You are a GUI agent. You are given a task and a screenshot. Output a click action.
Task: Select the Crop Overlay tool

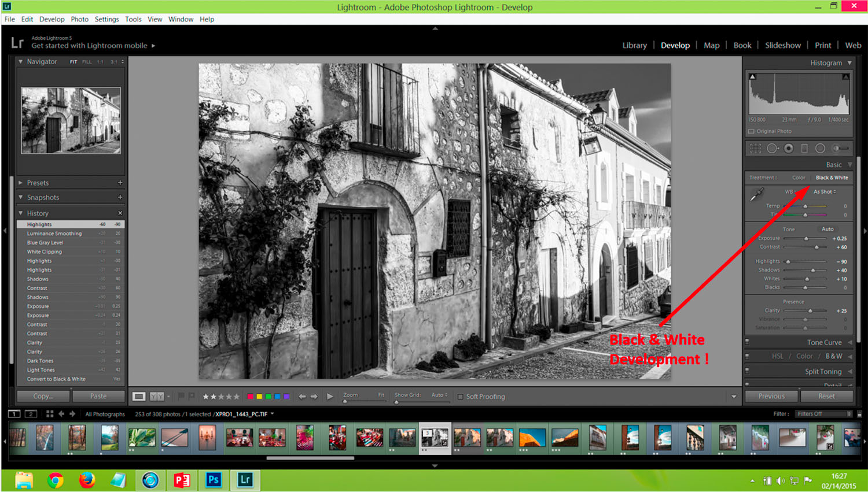tap(756, 149)
